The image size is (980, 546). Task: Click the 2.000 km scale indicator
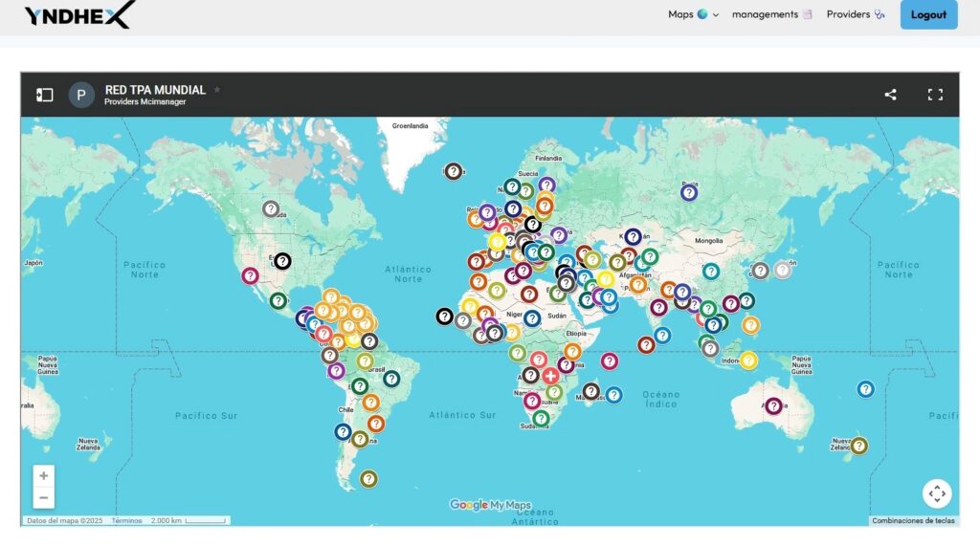pyautogui.click(x=188, y=520)
